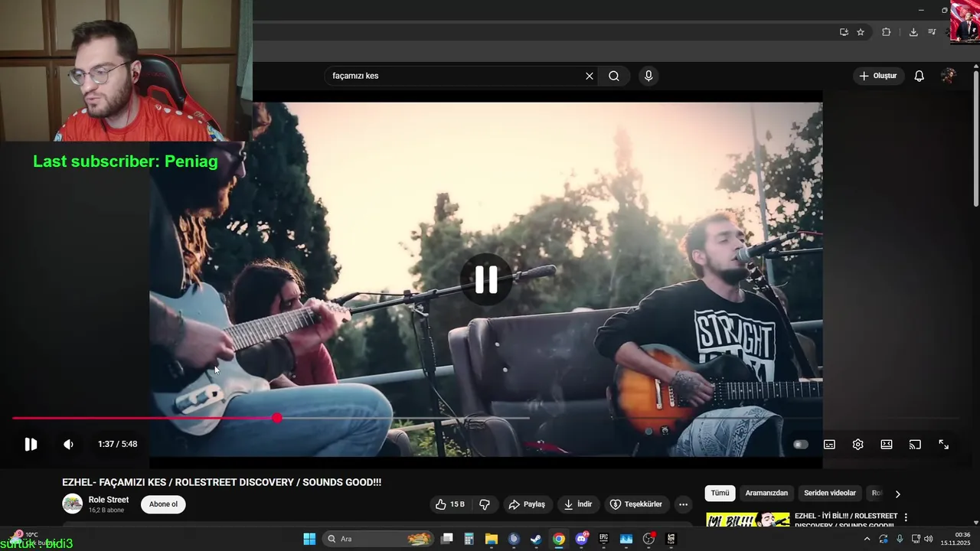Open Steam from the taskbar
This screenshot has height=551, width=980.
coord(536,539)
